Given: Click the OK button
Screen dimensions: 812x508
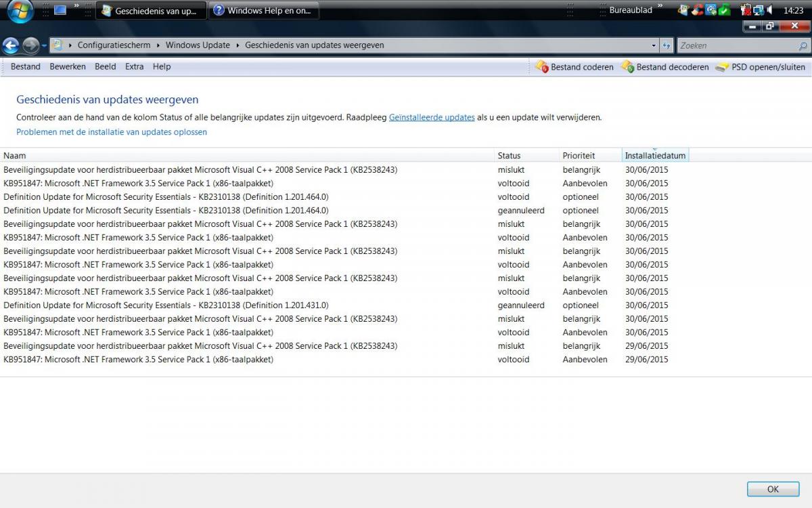Looking at the screenshot, I should [x=773, y=489].
